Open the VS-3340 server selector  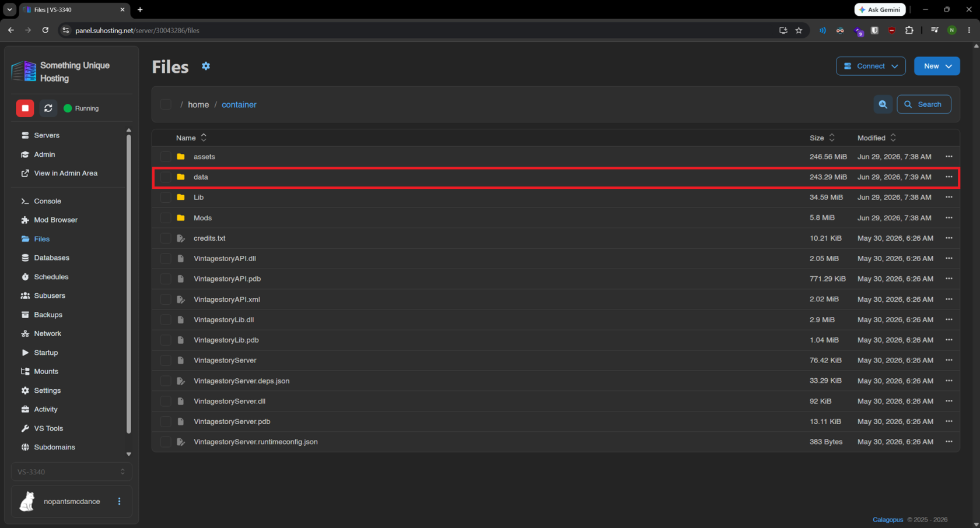pyautogui.click(x=71, y=471)
